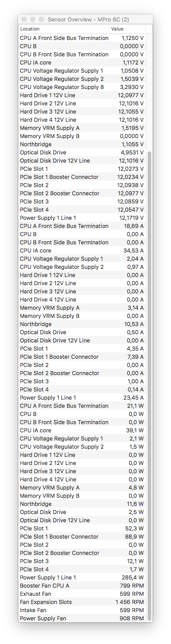Click the Location column header
This screenshot has width=171, height=644.
[x=64, y=29]
